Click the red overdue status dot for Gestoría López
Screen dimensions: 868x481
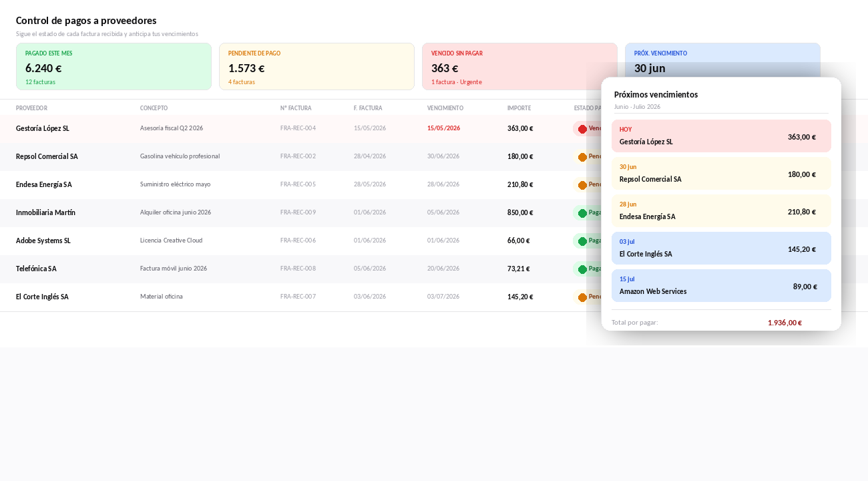pos(582,129)
